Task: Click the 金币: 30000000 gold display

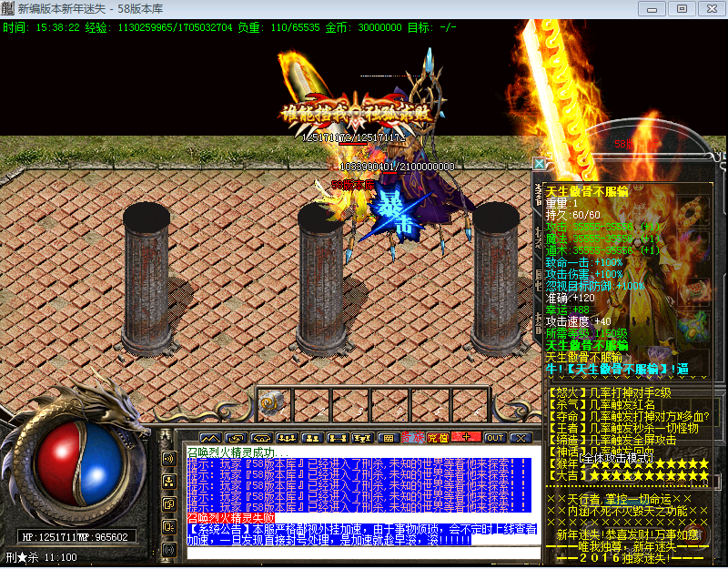Action: tap(363, 28)
